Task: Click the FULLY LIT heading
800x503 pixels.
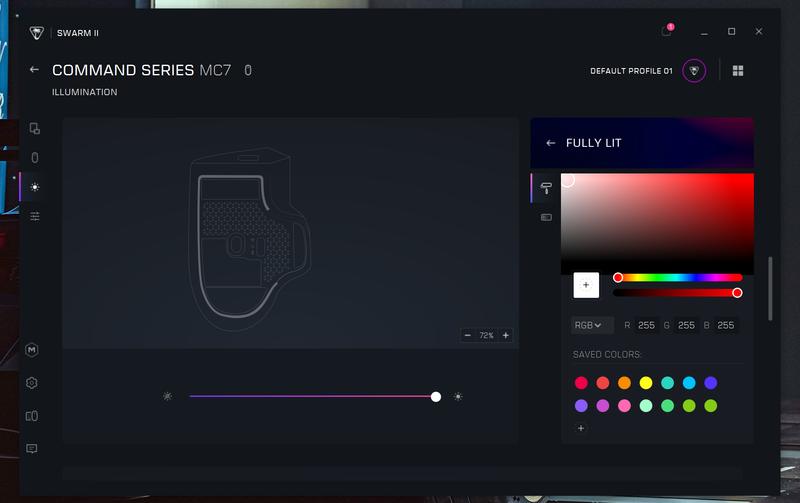Action: click(593, 143)
